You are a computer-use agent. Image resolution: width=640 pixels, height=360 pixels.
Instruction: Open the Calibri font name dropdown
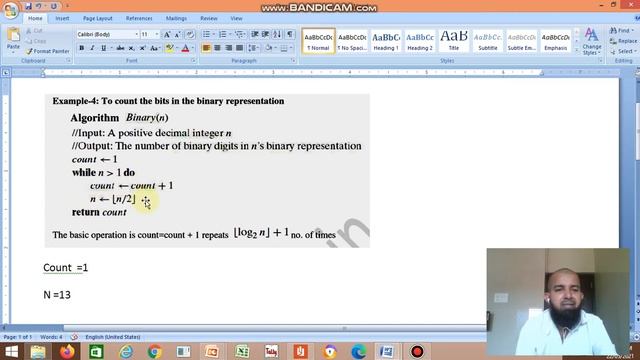coord(137,35)
